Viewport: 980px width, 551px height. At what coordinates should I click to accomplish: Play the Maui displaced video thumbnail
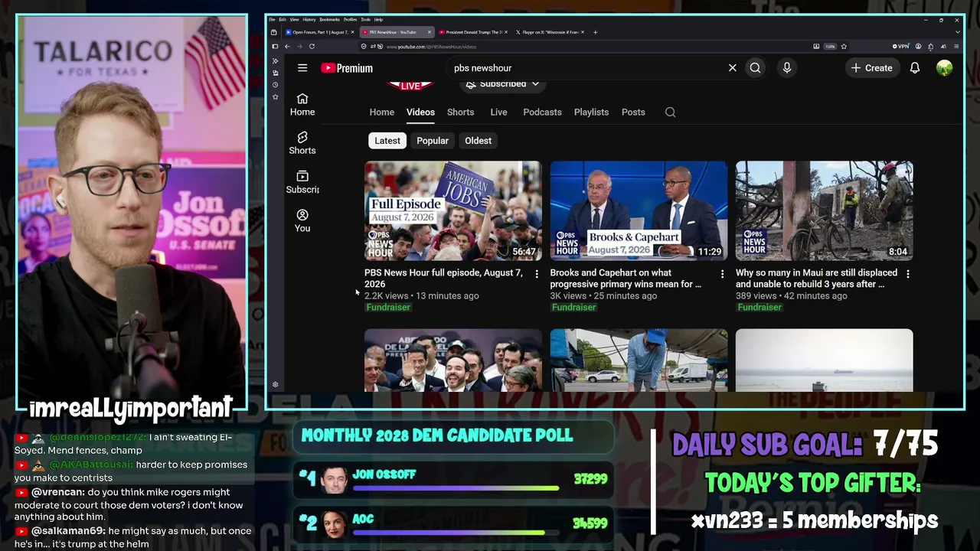825,210
